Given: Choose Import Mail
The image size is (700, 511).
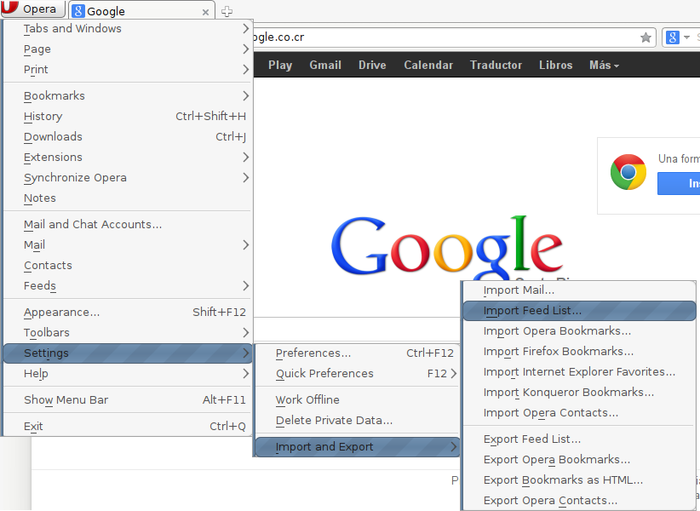Looking at the screenshot, I should pyautogui.click(x=579, y=290).
